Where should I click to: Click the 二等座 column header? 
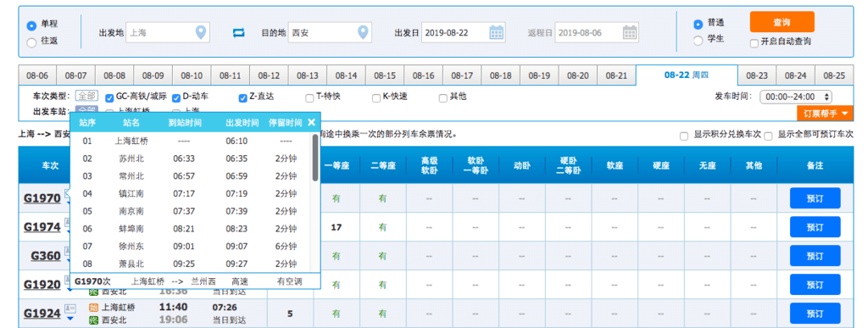tap(383, 164)
